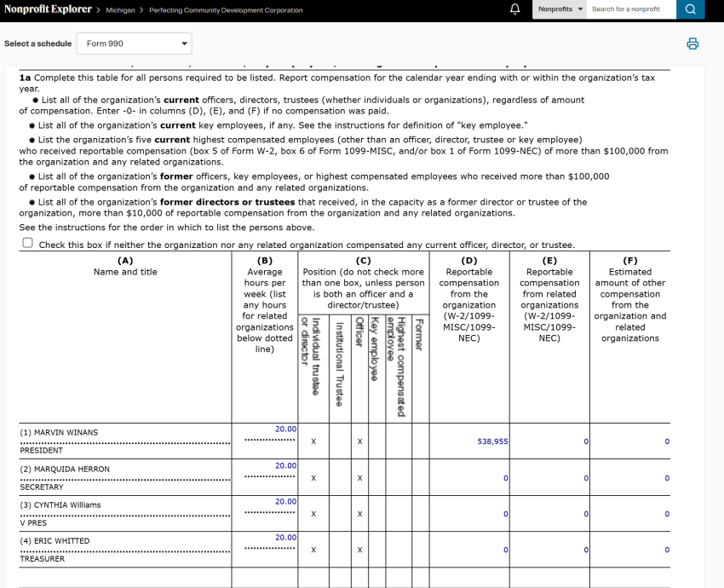Click Marvin Winans 20.00 hours value

(x=286, y=429)
